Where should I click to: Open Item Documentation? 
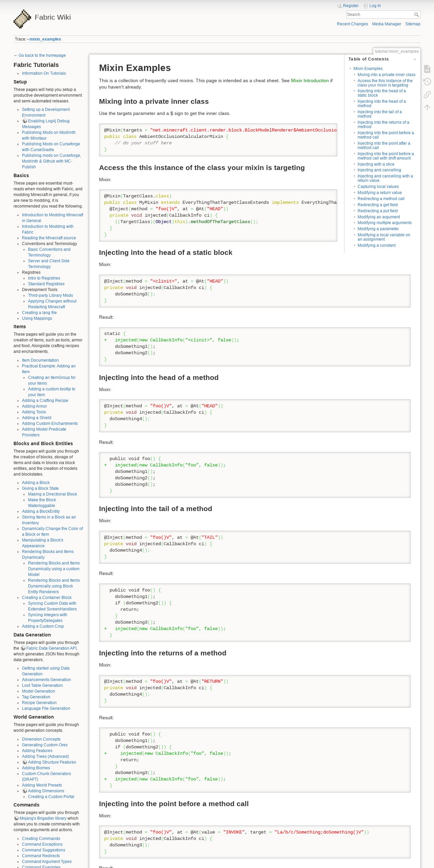(x=40, y=360)
